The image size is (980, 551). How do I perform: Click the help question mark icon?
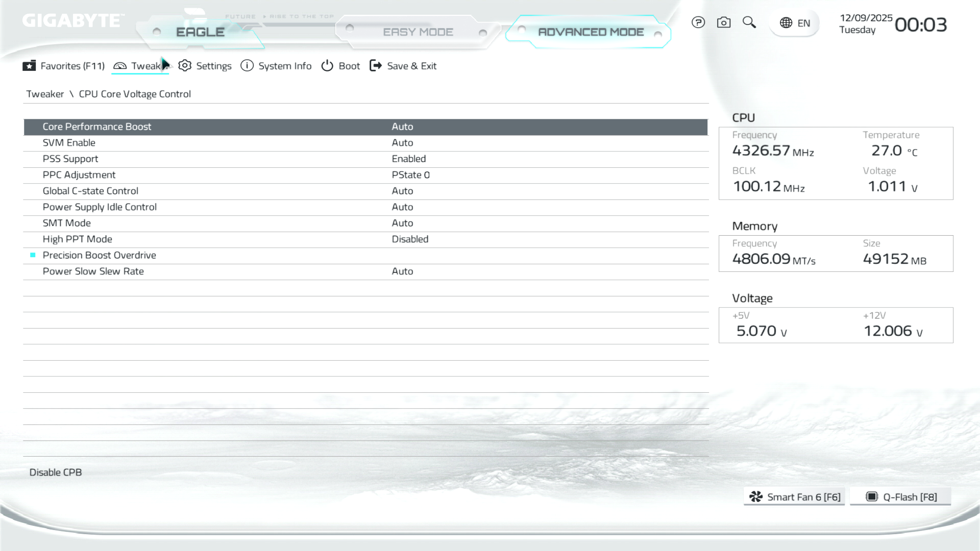coord(698,22)
